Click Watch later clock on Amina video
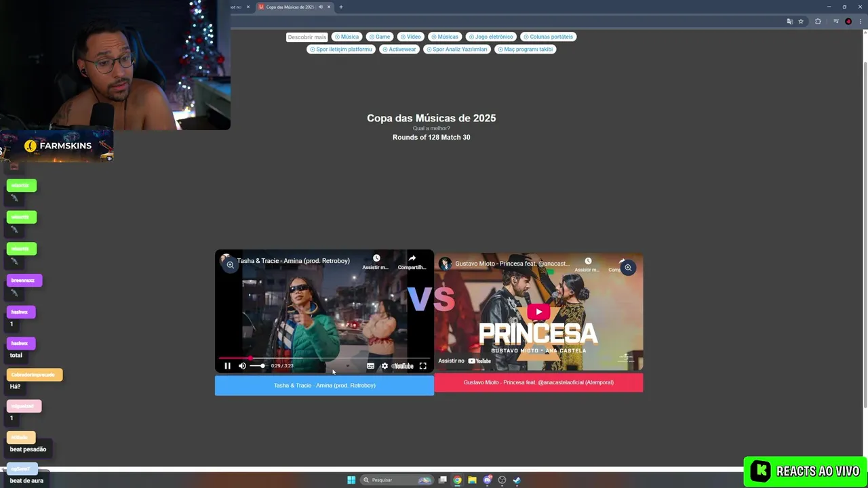 376,258
